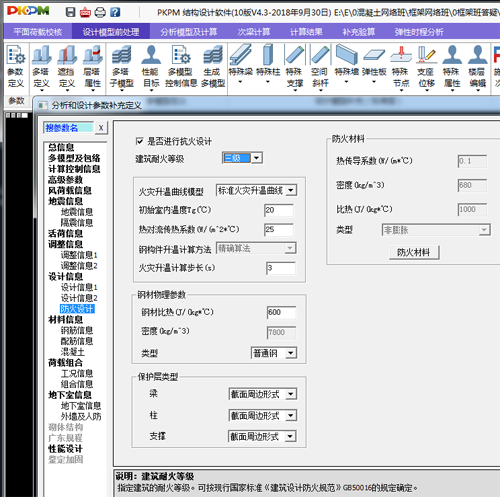The image size is (500, 497).
Task: Open fireproof material 类型 非膨胀 dropdown
Action: click(x=484, y=230)
